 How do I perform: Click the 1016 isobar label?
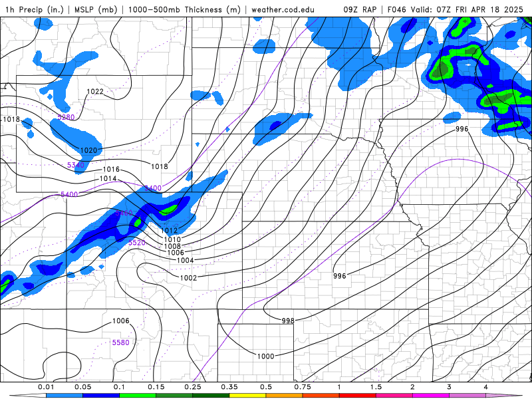(x=111, y=169)
